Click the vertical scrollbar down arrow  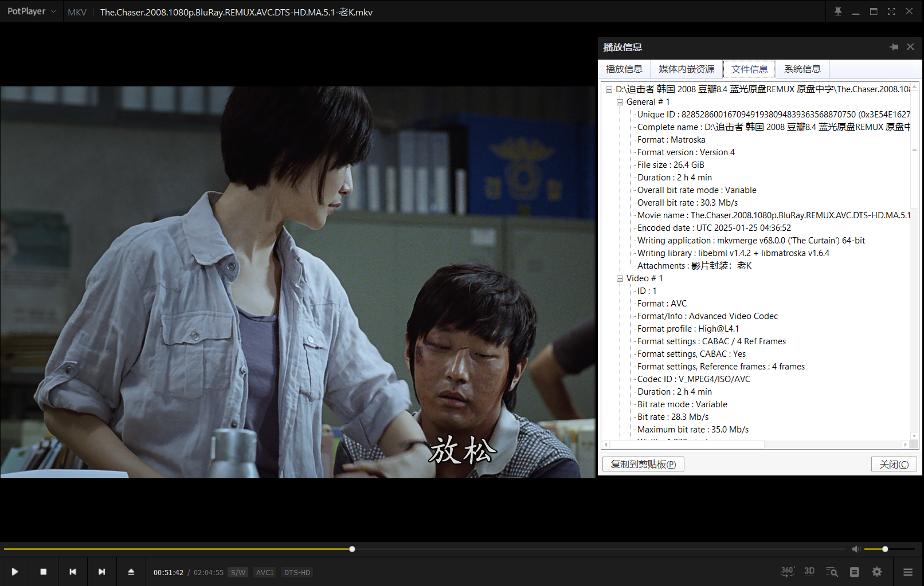(x=914, y=436)
